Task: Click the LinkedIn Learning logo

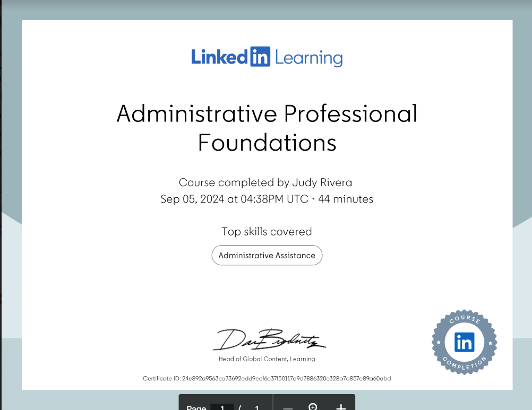Action: coord(267,57)
